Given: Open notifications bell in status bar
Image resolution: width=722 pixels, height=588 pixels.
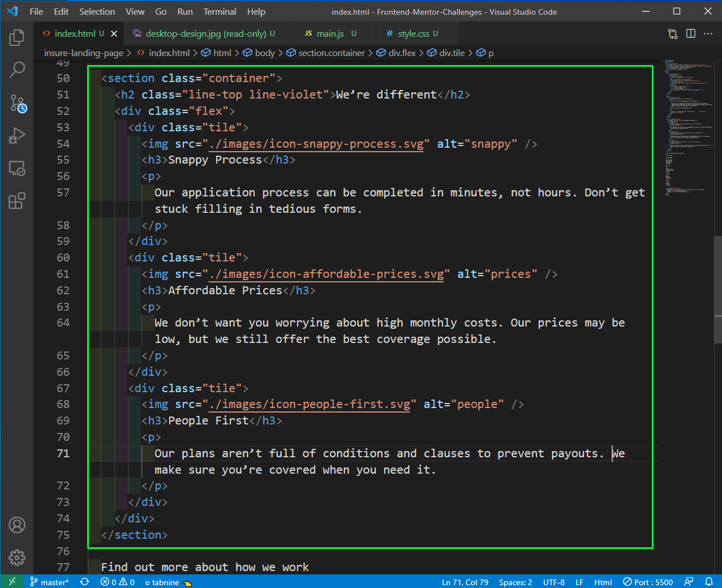Looking at the screenshot, I should (x=709, y=582).
